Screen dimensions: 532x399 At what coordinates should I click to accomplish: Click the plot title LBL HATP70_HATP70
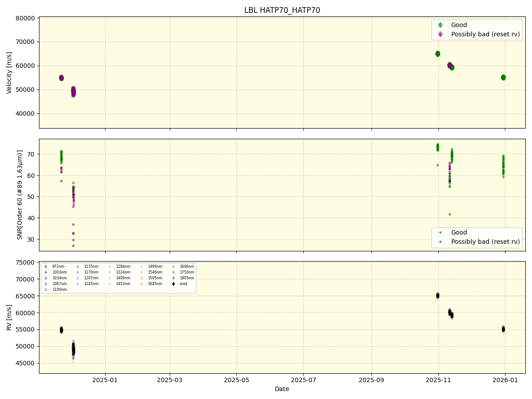pos(282,10)
